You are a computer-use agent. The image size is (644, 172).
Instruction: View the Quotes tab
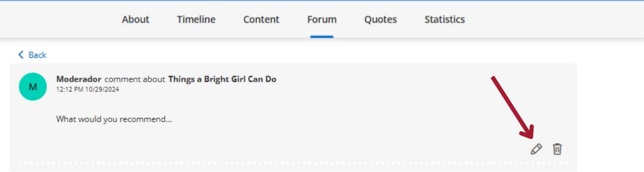click(x=381, y=19)
